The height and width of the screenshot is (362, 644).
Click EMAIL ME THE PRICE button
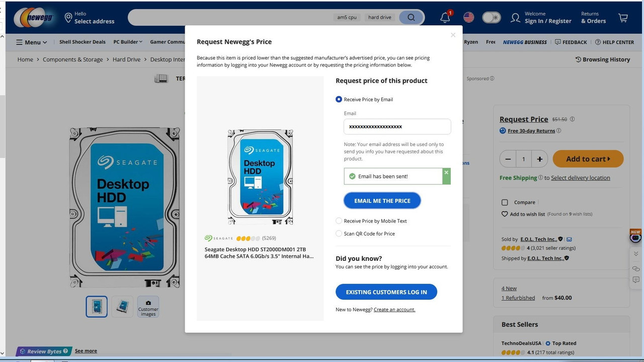(382, 201)
